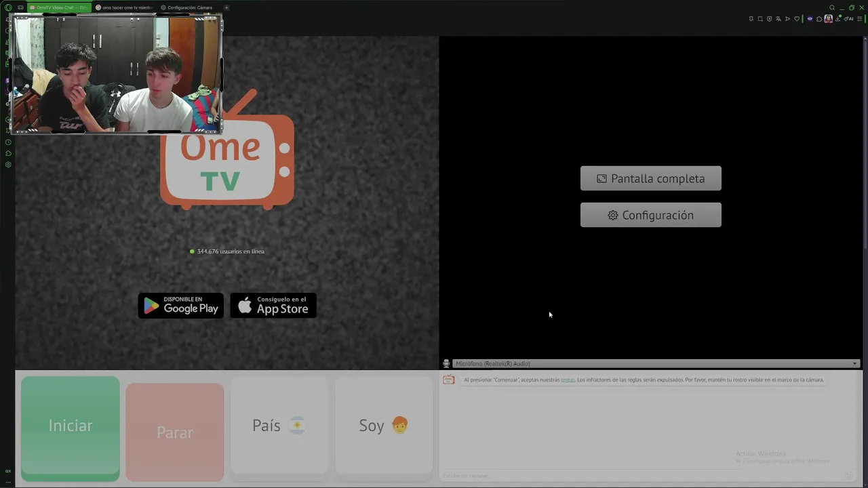Click the translate page icon
This screenshot has height=488, width=868.
pos(778,19)
